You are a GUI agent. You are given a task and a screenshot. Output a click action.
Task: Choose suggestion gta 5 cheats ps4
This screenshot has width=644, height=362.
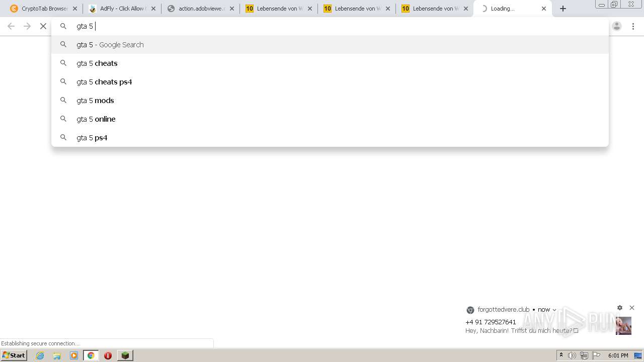(330, 82)
